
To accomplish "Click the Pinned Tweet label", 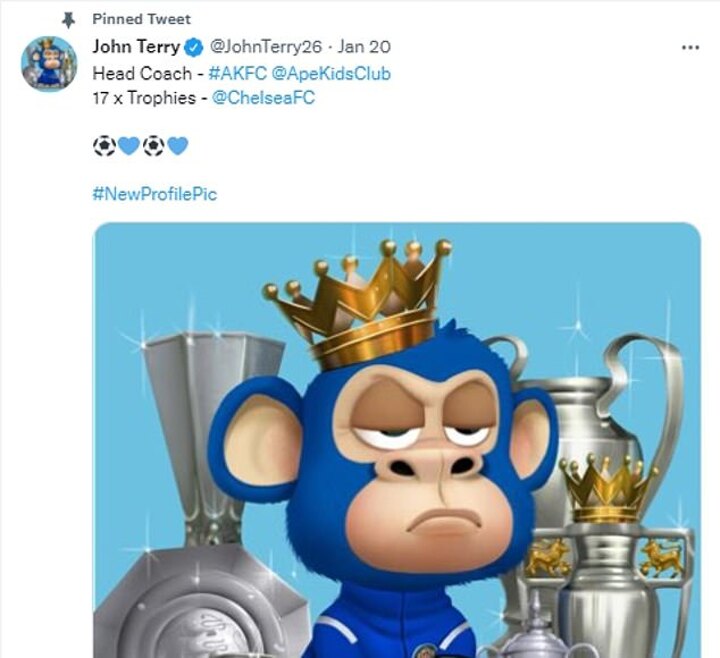I will [x=141, y=19].
